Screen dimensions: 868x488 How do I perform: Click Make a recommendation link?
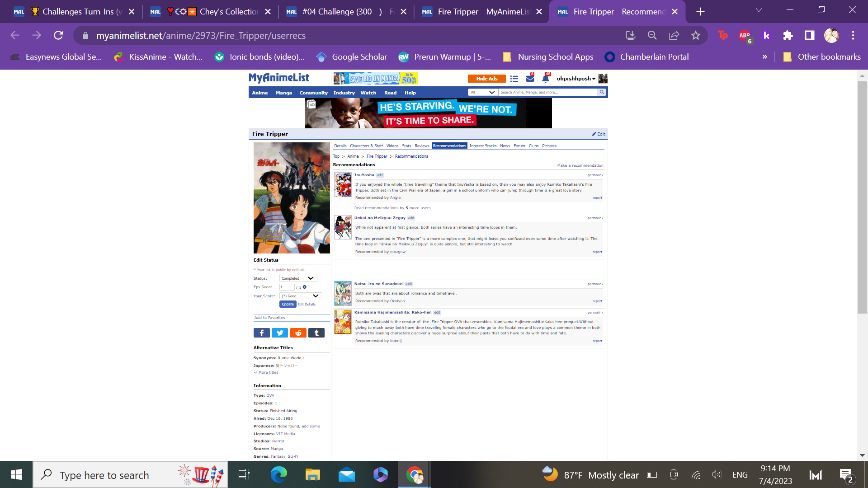point(580,165)
